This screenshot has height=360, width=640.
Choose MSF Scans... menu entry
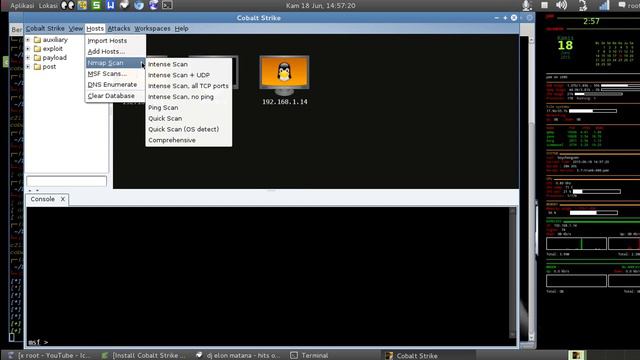click(x=115, y=74)
